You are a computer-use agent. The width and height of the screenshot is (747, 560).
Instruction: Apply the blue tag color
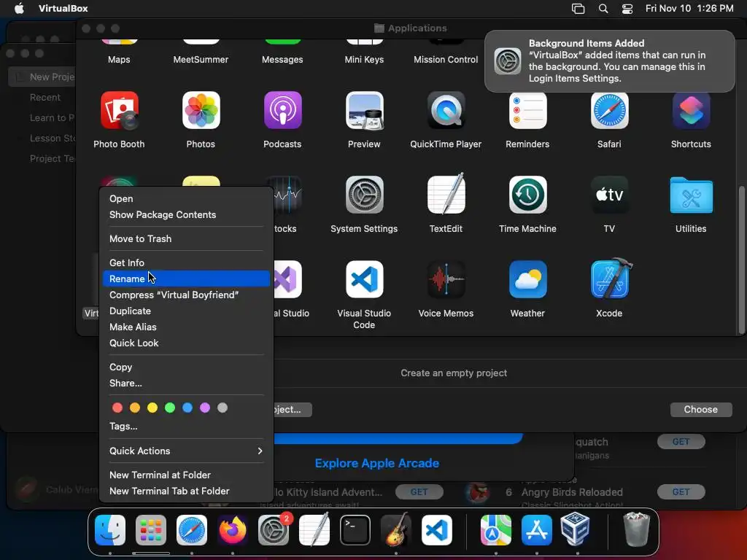pos(187,408)
